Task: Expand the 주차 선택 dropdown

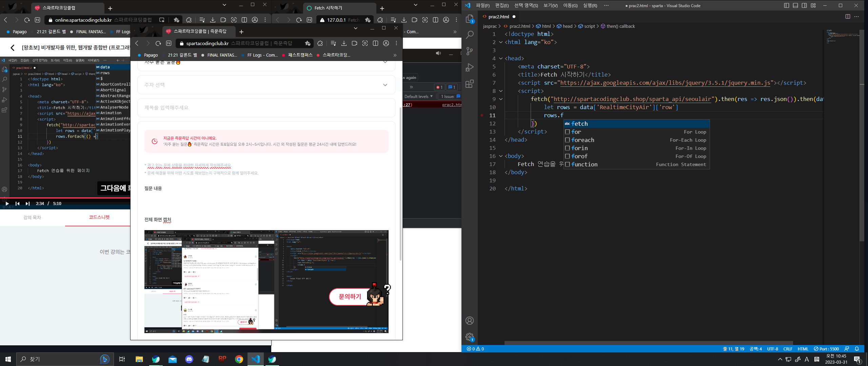Action: tap(266, 85)
